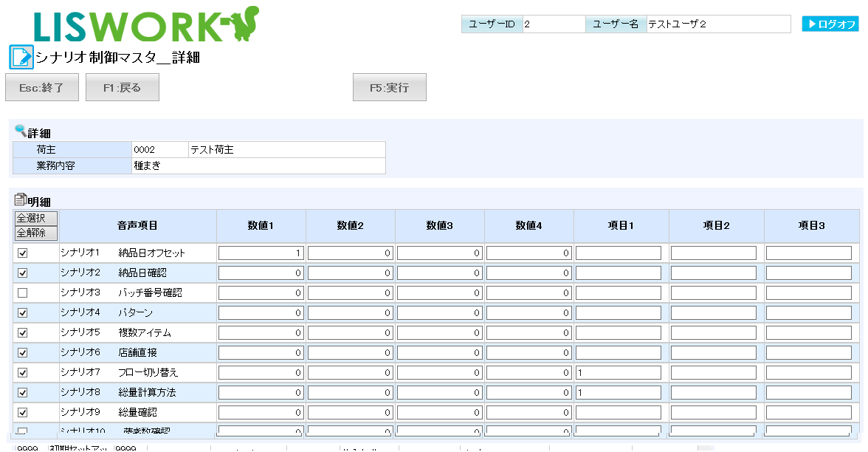Enable the シナリオ3 バッチ番号確認 checkbox
868x452 pixels.
click(22, 292)
